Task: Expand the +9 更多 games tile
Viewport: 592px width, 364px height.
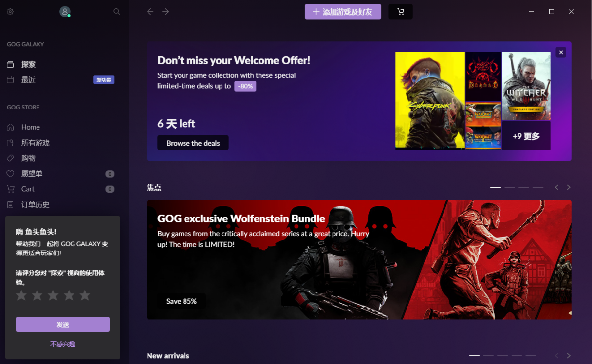Action: point(526,135)
